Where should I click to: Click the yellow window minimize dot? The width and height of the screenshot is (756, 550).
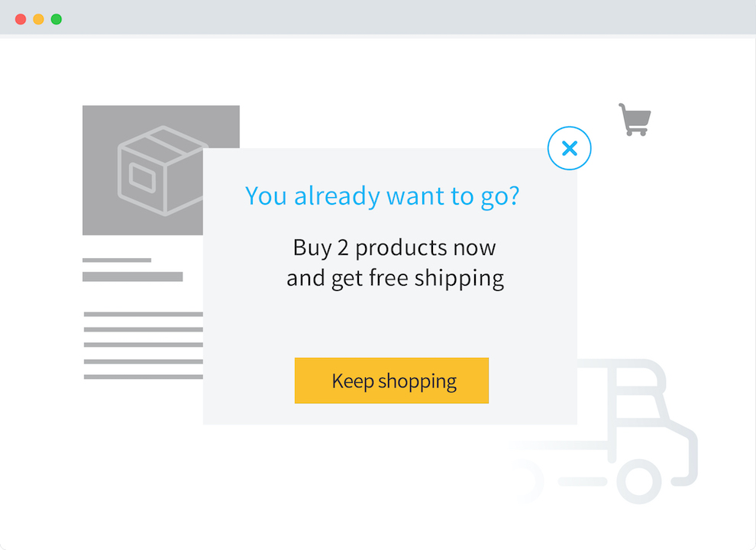click(x=39, y=19)
